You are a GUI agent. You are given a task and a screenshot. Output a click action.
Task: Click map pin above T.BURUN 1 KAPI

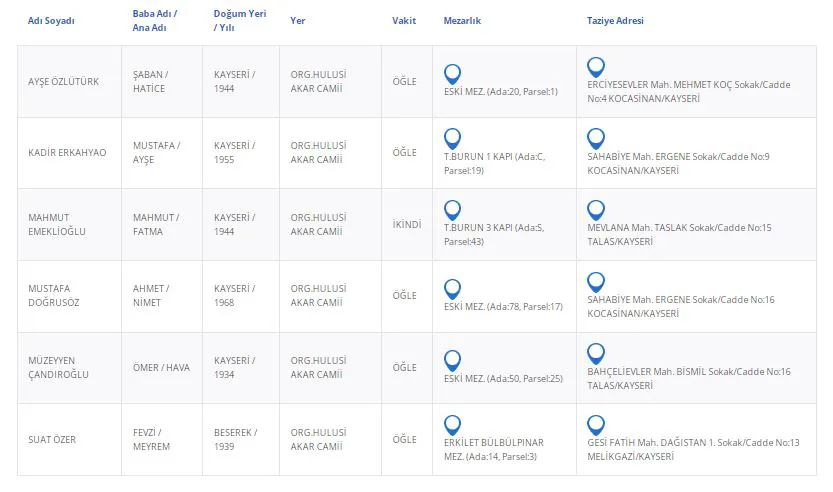coord(452,138)
